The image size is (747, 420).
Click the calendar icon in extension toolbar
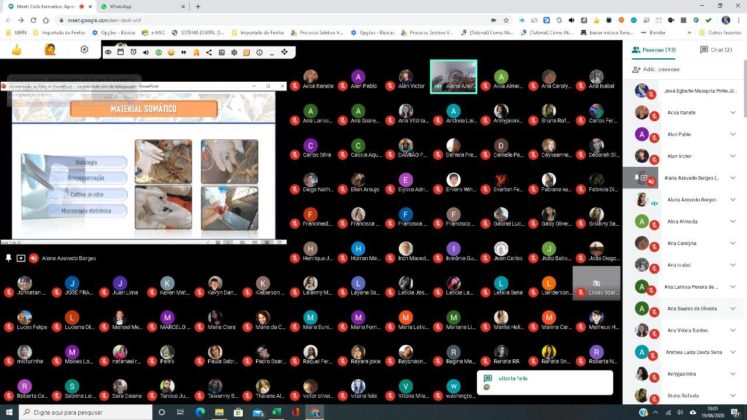click(x=121, y=52)
